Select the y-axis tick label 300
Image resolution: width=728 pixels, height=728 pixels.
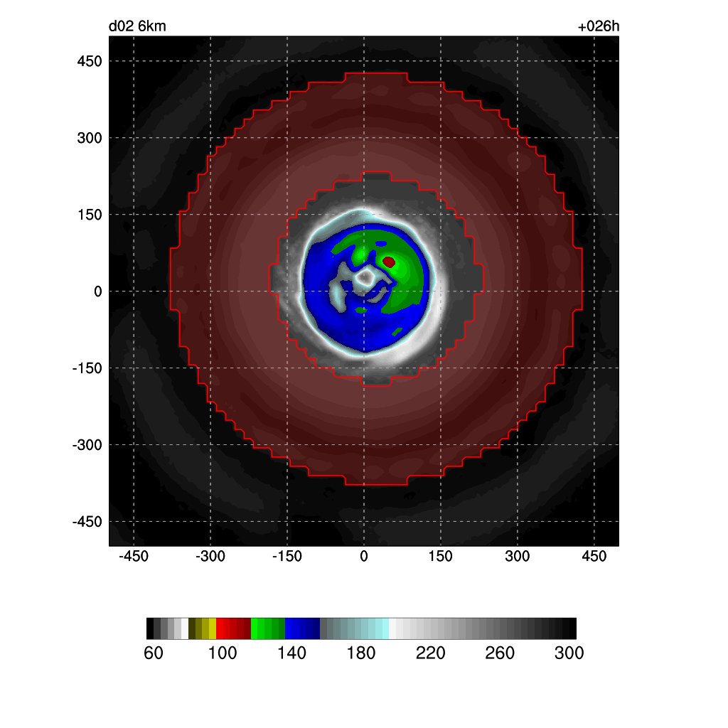click(x=90, y=138)
